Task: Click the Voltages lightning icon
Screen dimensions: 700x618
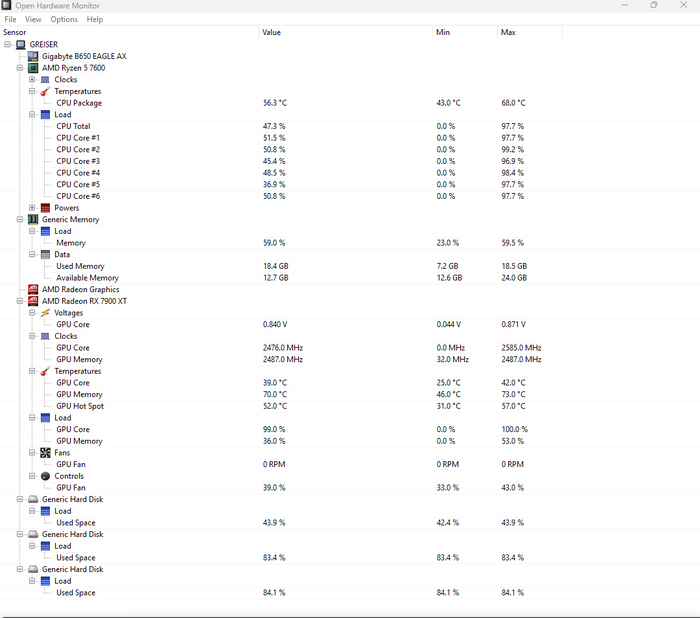Action: (45, 313)
